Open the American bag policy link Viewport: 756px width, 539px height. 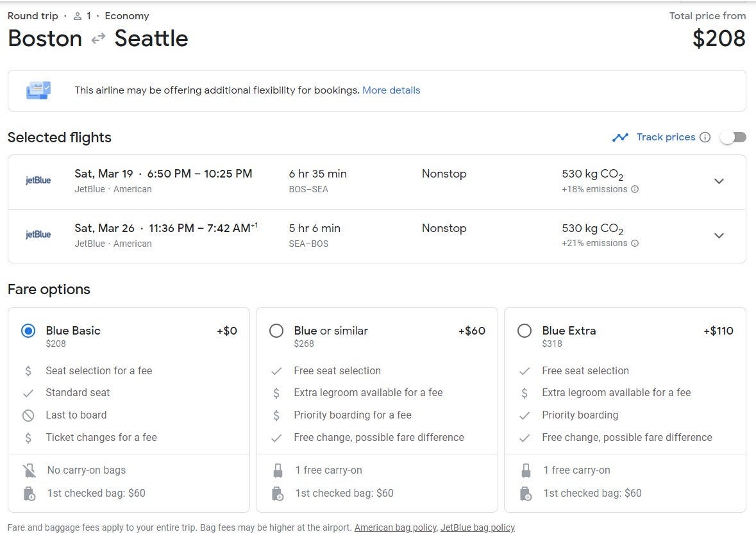click(395, 527)
